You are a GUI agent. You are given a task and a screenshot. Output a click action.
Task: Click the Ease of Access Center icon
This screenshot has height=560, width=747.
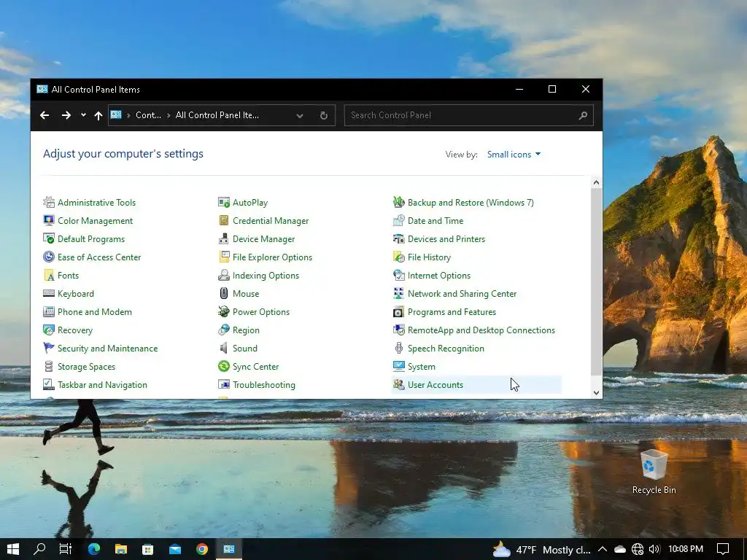49,257
